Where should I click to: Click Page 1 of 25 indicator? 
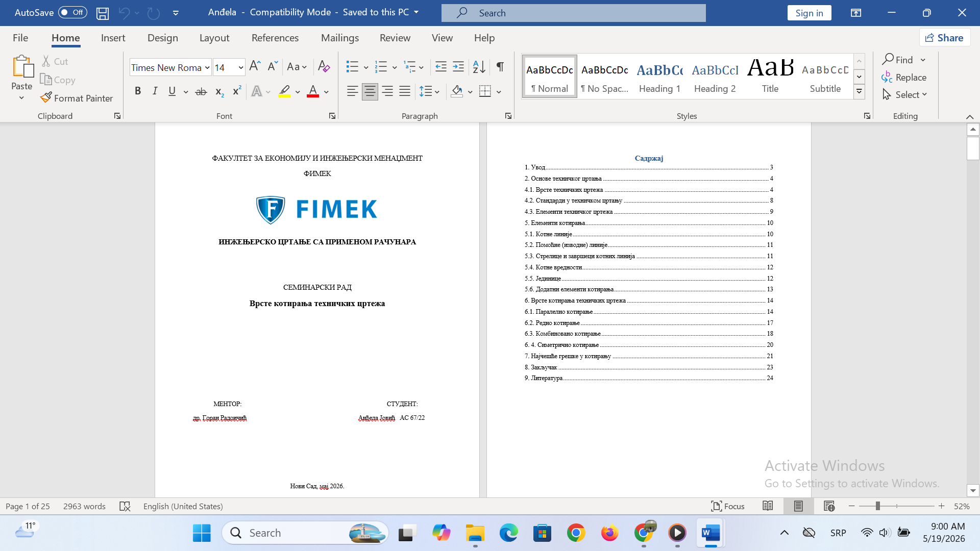(x=28, y=506)
